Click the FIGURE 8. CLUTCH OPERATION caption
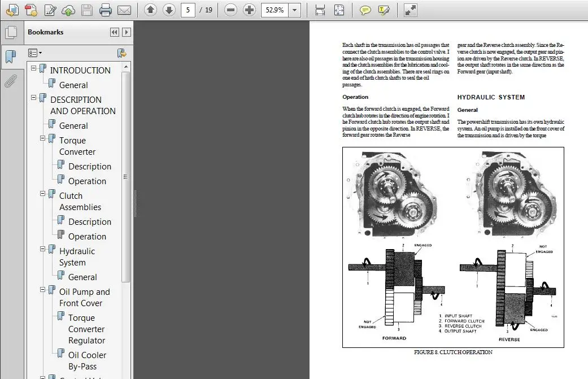 (453, 352)
